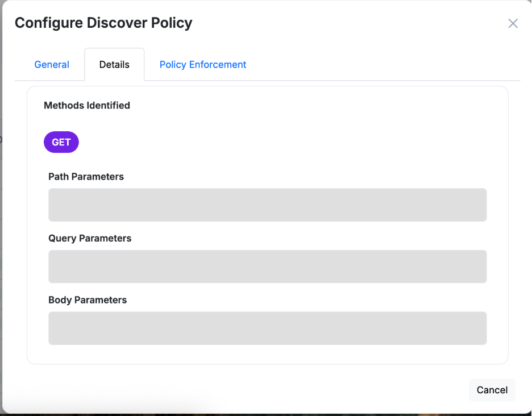Click the Path Parameters label
Screen dimensions: 532x416
tap(86, 177)
